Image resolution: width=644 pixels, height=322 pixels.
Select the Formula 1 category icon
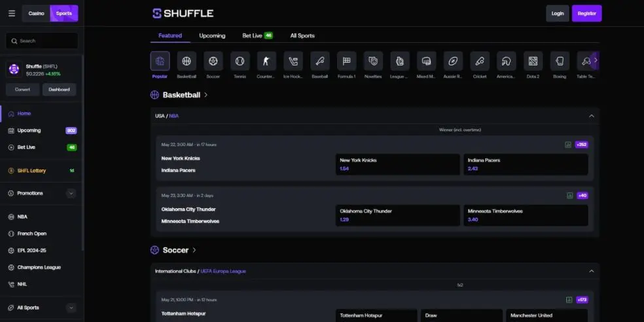pos(347,62)
